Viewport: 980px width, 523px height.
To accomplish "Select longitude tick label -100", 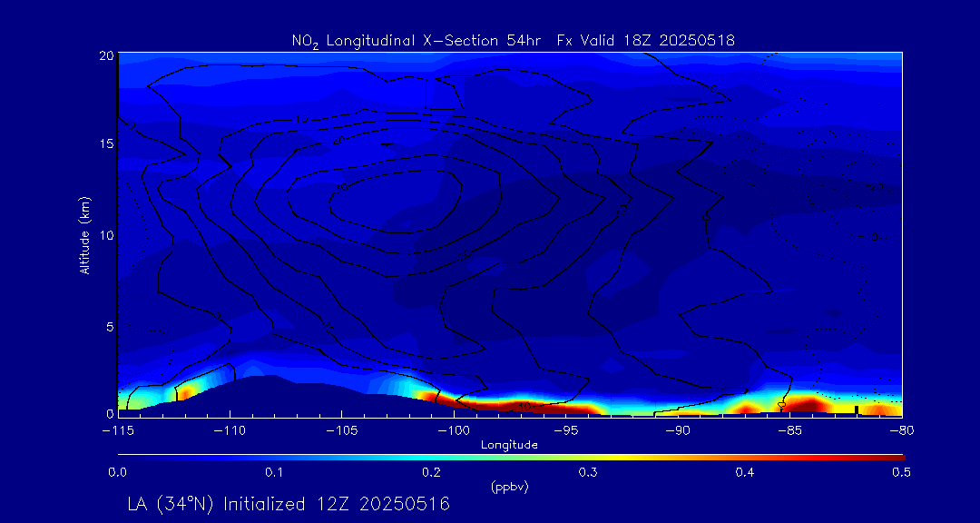I will coord(454,431).
